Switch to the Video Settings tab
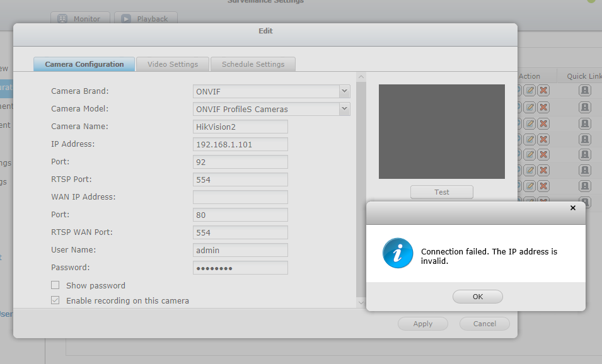Viewport: 602px width, 364px height. 173,64
